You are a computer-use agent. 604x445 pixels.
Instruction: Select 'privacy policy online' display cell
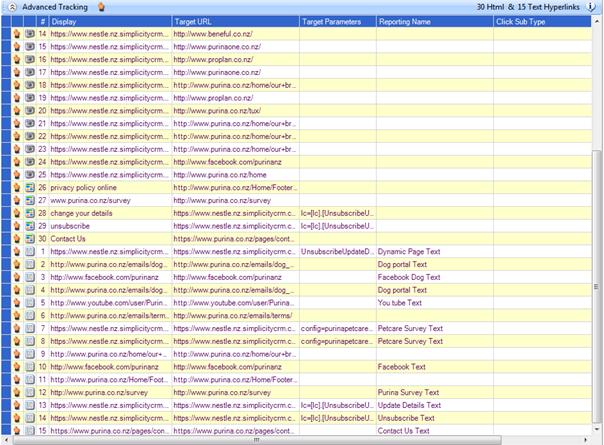pyautogui.click(x=111, y=188)
